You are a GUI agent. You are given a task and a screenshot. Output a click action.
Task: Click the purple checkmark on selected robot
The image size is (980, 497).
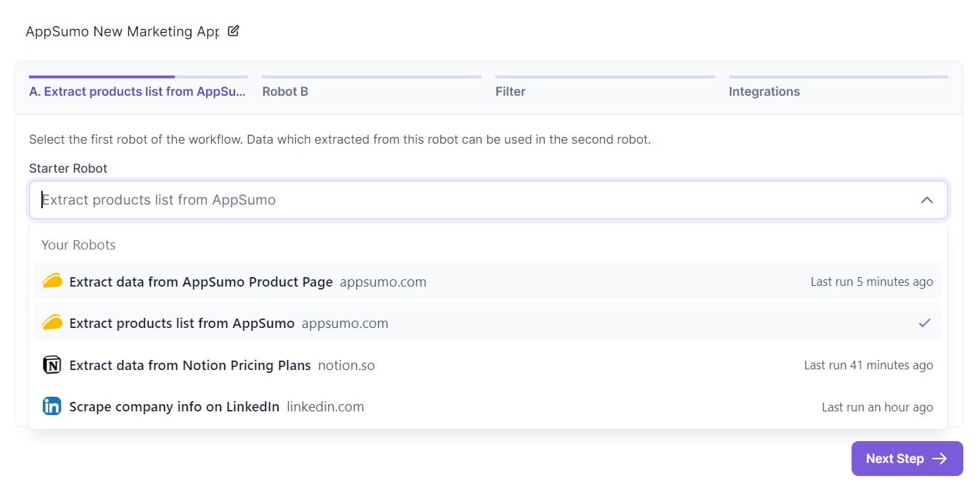coord(924,323)
